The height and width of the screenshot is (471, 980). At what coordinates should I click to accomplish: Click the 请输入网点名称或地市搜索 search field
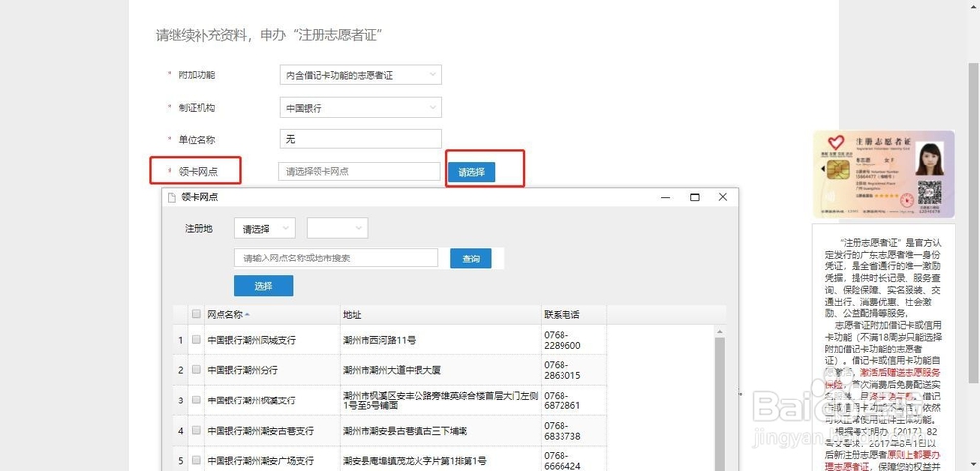[x=336, y=258]
